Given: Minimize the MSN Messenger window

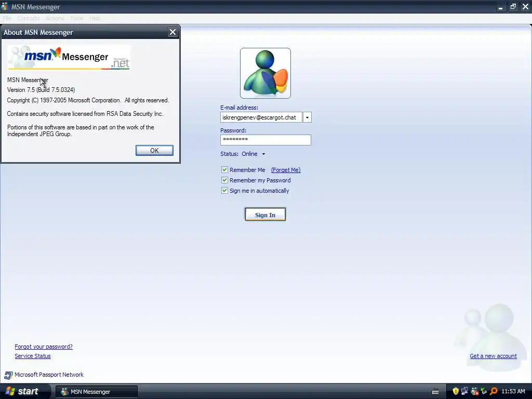Looking at the screenshot, I should tap(500, 7).
